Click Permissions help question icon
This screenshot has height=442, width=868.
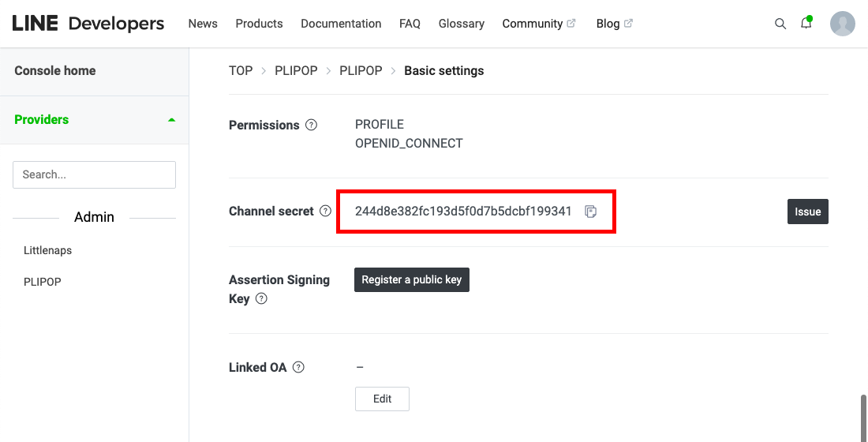coord(311,125)
